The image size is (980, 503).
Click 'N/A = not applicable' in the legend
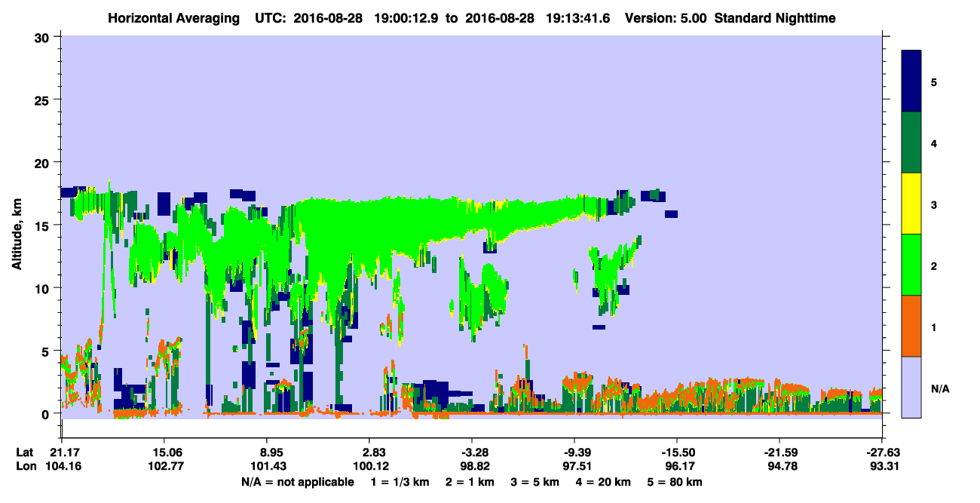297,481
